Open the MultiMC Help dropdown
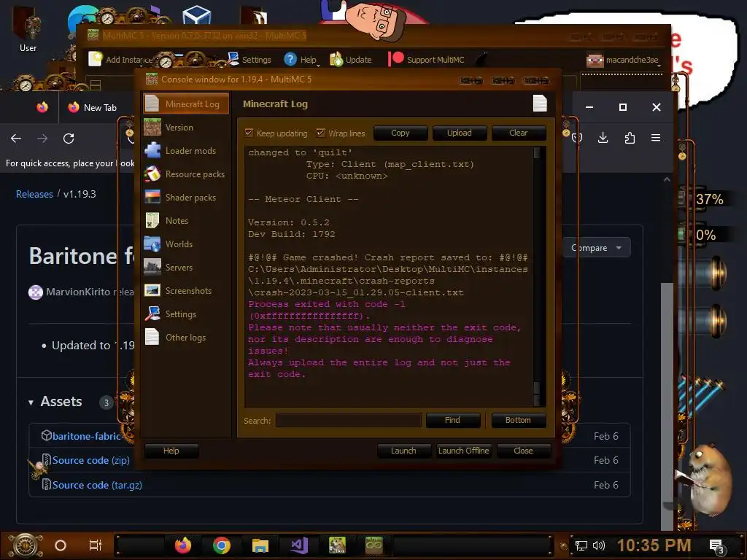This screenshot has width=747, height=560. click(x=301, y=60)
